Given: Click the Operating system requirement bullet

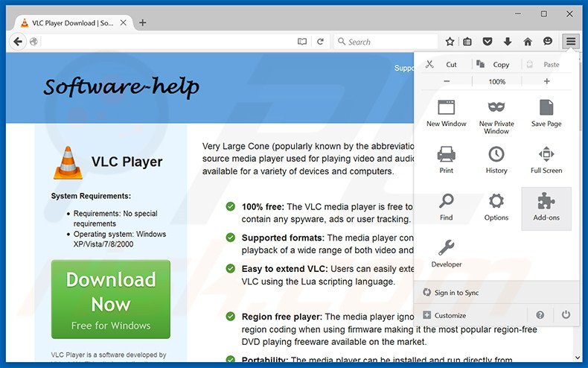Looking at the screenshot, I should click(120, 239).
